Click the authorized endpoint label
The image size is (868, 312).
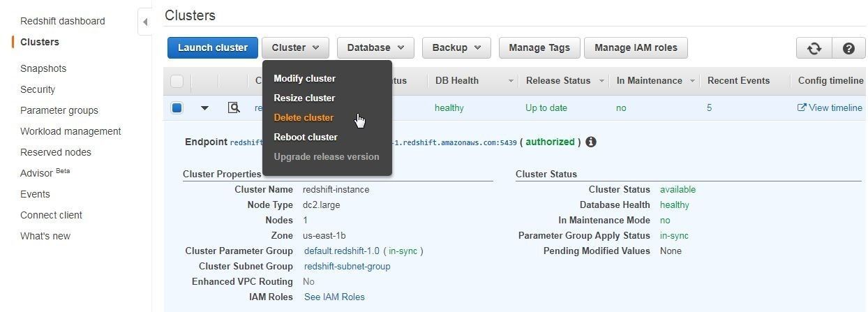click(x=550, y=142)
